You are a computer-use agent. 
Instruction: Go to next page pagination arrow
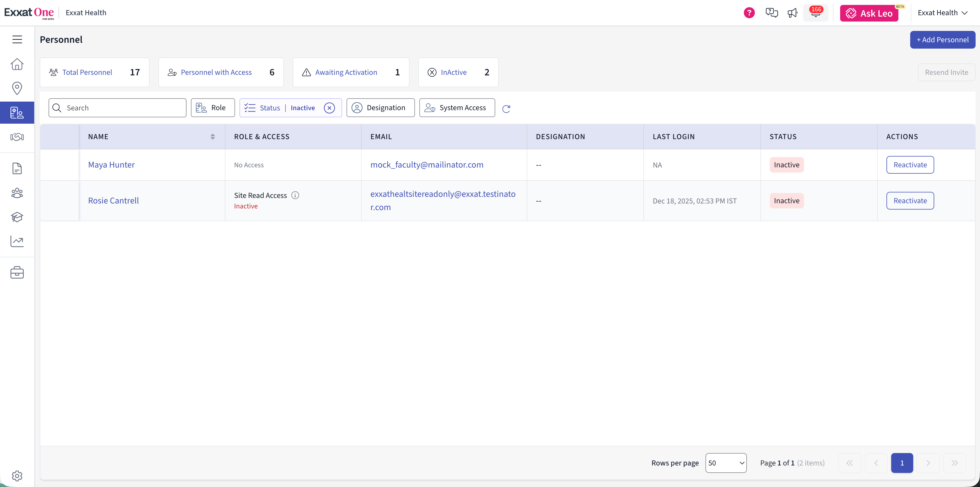928,463
